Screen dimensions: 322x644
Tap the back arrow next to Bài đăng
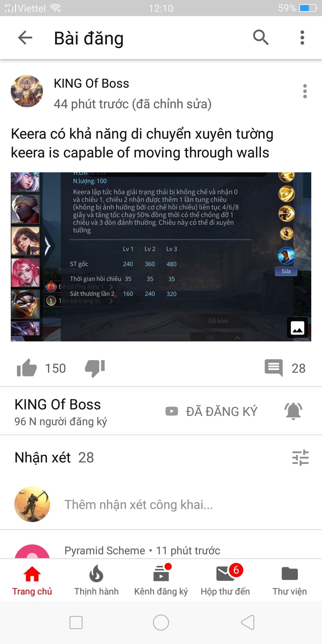pos(25,38)
